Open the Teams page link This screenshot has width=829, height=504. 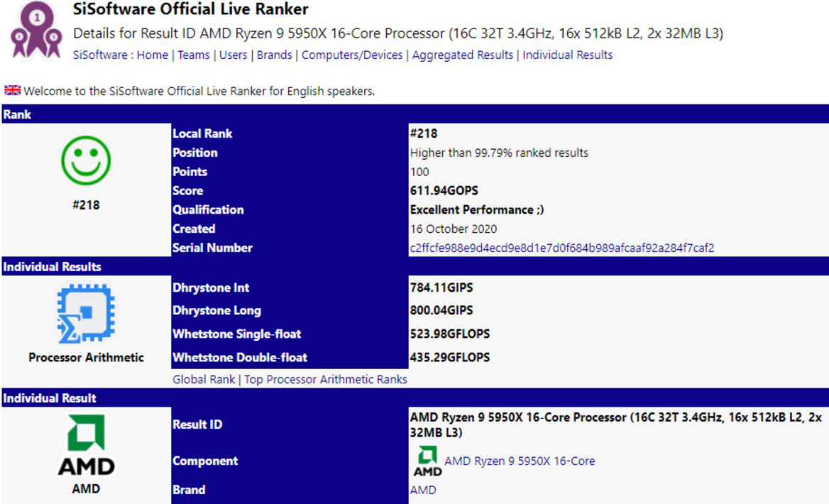pyautogui.click(x=194, y=55)
